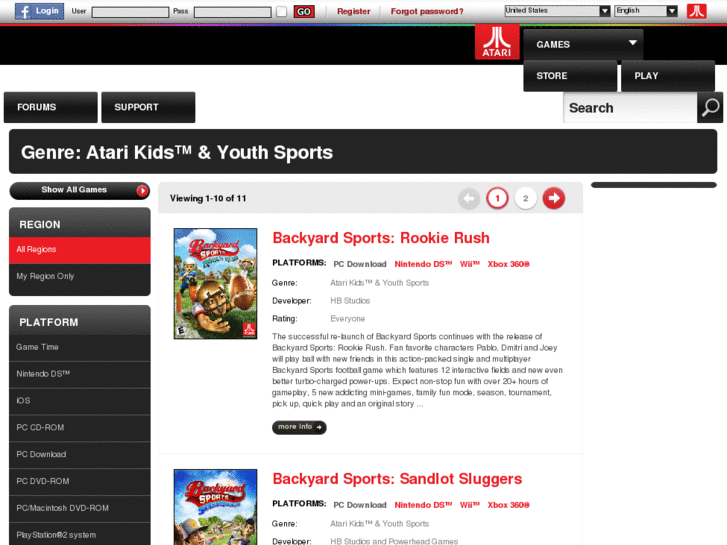Click the small red Atari icon at top right
This screenshot has width=727, height=545.
696,11
